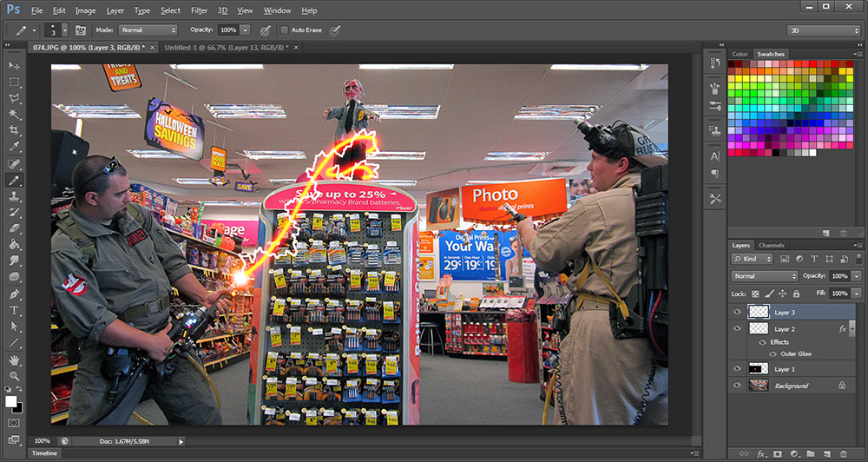
Task: Select the Polygonal Lasso tool
Action: [14, 98]
